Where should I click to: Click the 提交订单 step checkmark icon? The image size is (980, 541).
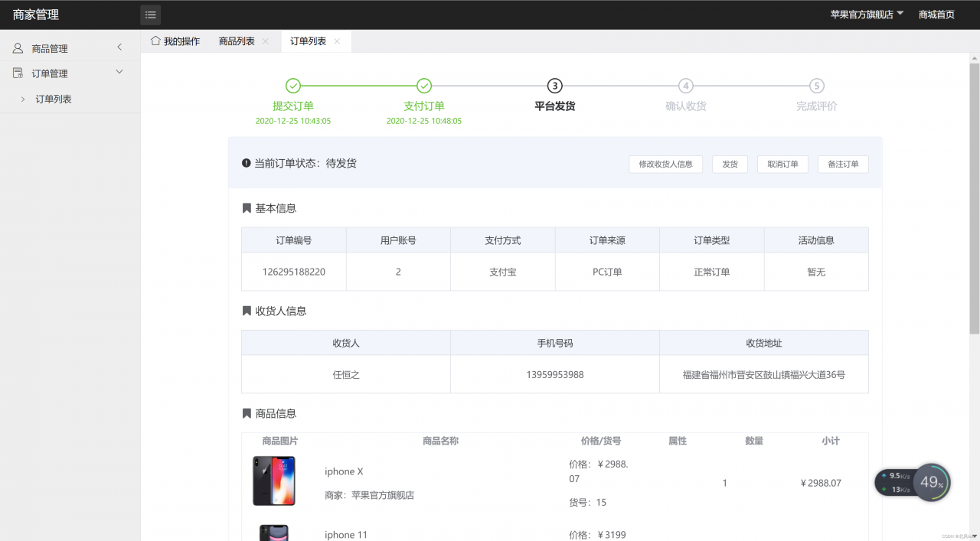coord(293,86)
